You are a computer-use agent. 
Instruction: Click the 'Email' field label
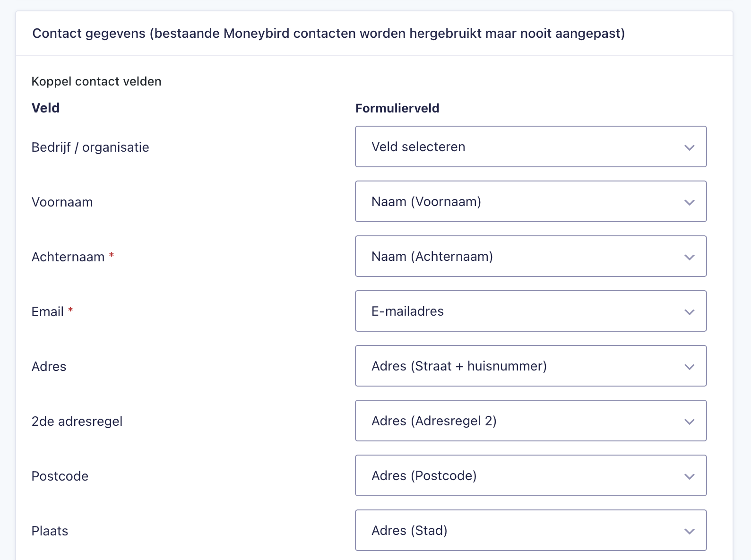tap(47, 312)
